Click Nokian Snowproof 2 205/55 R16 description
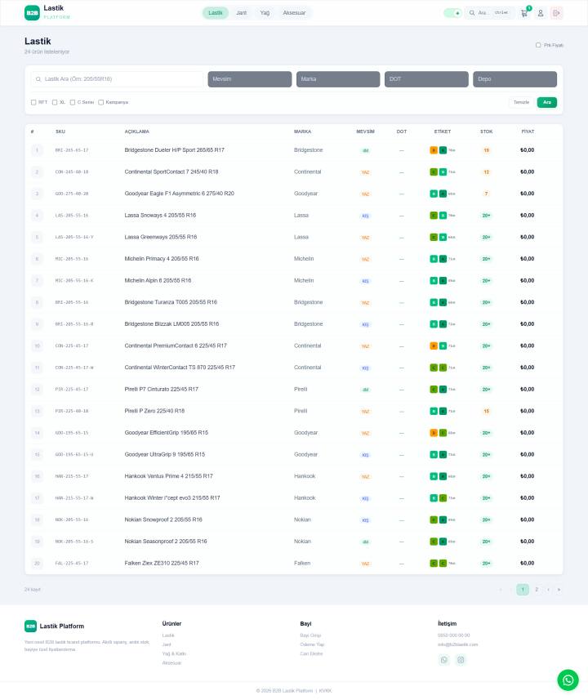 (163, 519)
